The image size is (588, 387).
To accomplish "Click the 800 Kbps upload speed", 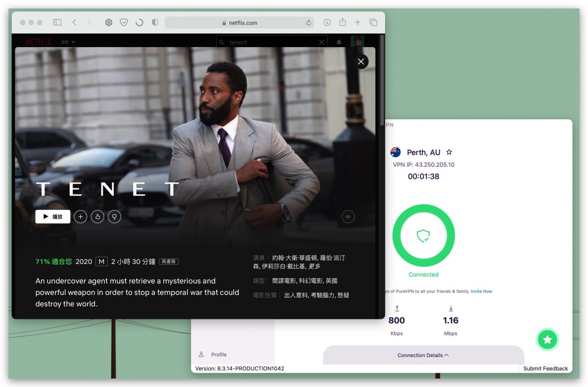I will click(396, 320).
